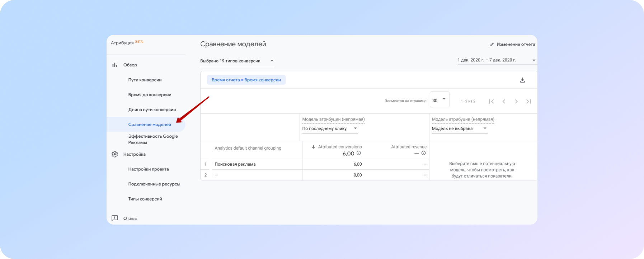Click the info icon under Attributed revenue
The image size is (644, 259).
tap(423, 153)
